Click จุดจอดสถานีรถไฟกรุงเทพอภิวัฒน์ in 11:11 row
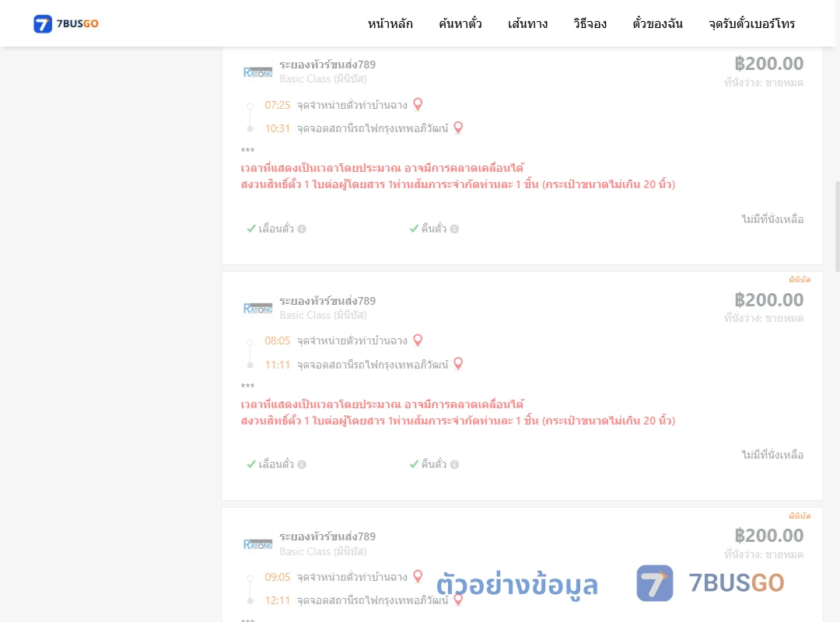The image size is (840, 622). (x=373, y=365)
